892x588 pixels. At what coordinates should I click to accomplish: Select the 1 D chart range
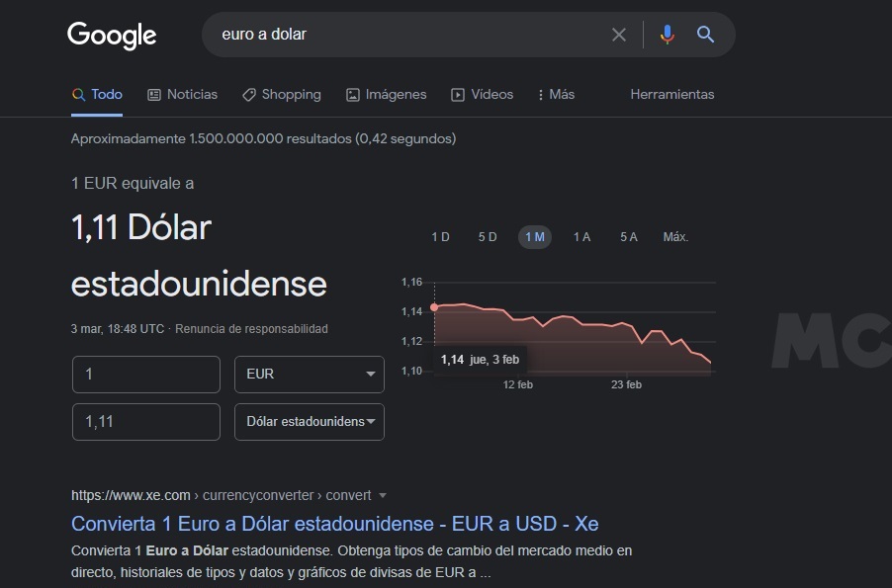[x=440, y=237]
